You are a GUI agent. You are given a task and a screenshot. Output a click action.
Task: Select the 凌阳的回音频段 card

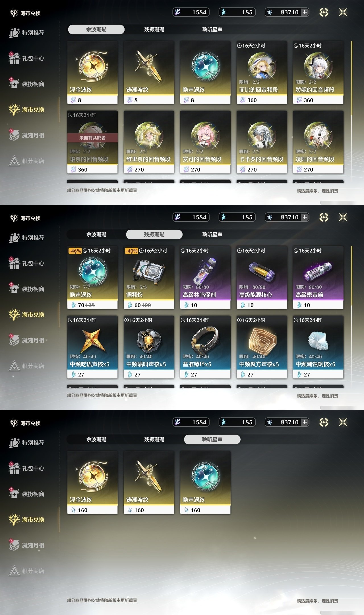click(318, 142)
